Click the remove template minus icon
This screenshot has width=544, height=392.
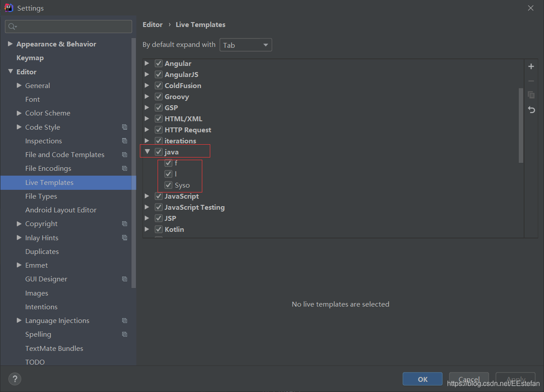(x=531, y=81)
